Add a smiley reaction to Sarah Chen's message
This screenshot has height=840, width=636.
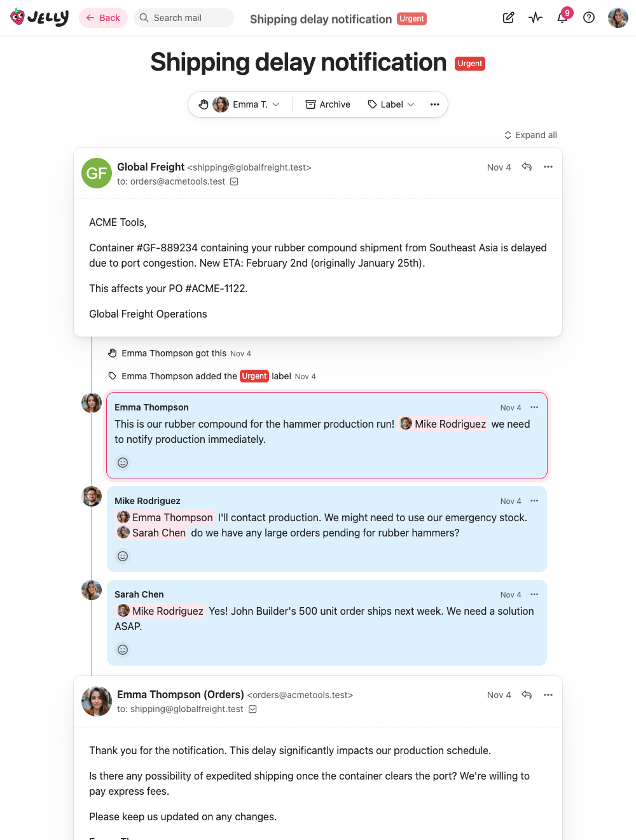pyautogui.click(x=122, y=650)
